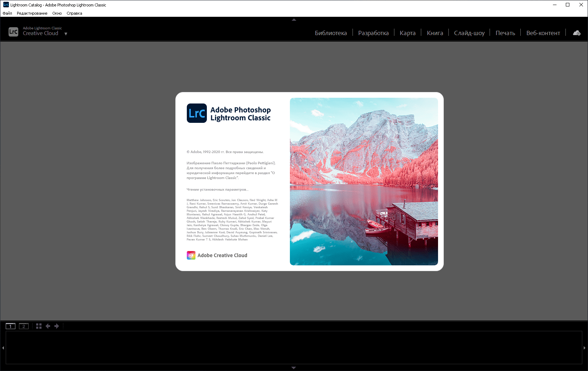Image resolution: width=588 pixels, height=371 pixels.
Task: Collapse the top module picker panel arrow
Action: pyautogui.click(x=294, y=20)
